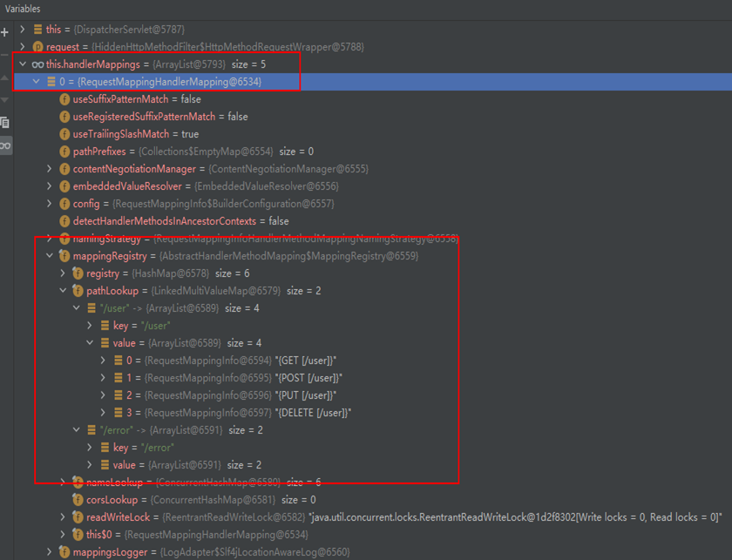Click the field icon of pathLookup

[78, 291]
